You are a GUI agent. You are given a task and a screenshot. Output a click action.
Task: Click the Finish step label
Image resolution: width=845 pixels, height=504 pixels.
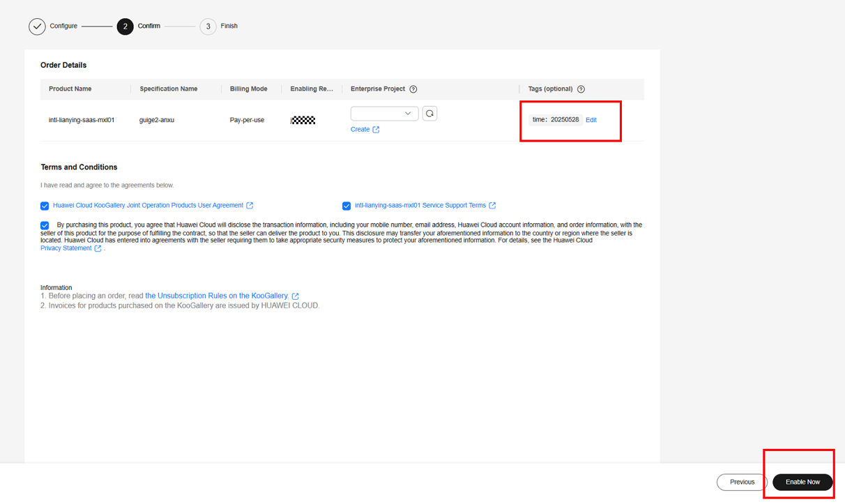coord(229,26)
